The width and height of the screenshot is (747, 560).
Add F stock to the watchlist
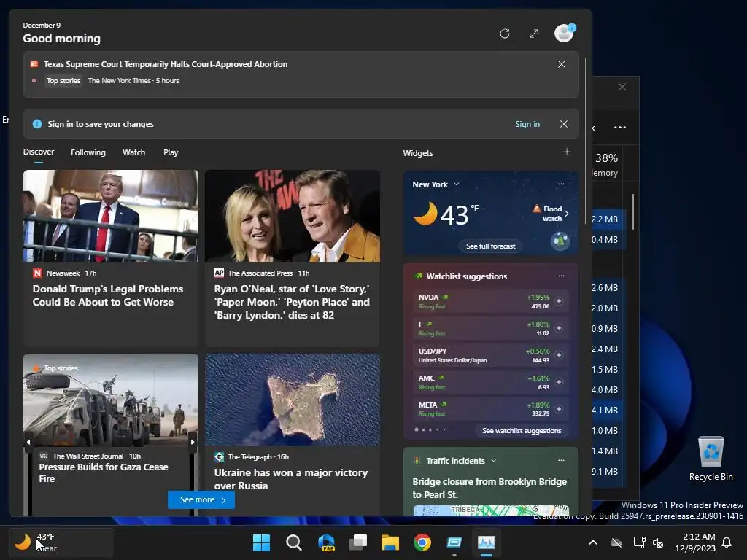pos(559,328)
